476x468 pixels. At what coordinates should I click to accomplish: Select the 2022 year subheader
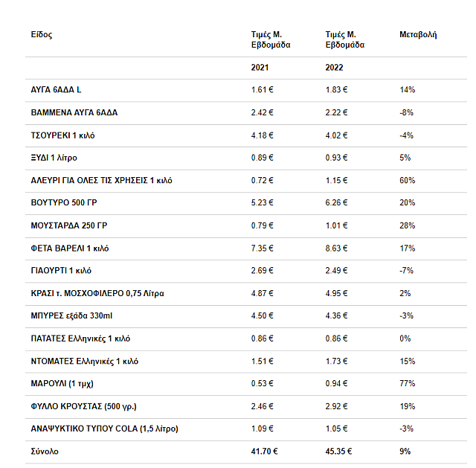click(x=335, y=68)
